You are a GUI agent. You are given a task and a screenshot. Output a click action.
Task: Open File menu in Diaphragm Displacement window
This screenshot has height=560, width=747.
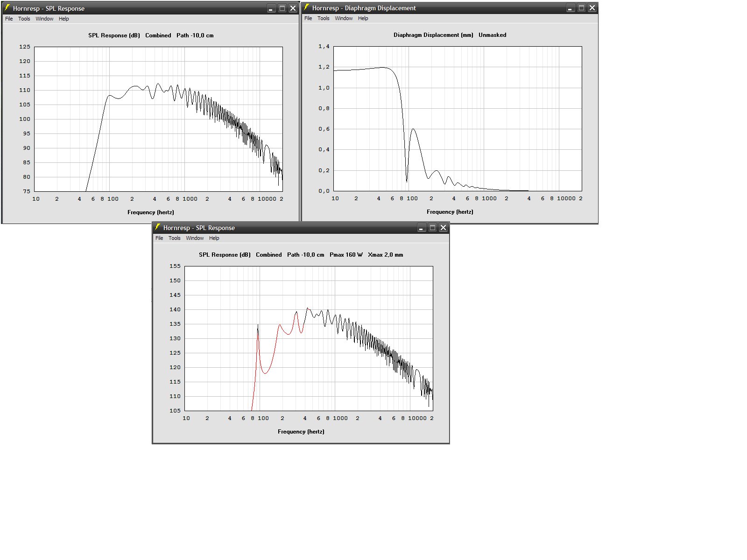[308, 19]
